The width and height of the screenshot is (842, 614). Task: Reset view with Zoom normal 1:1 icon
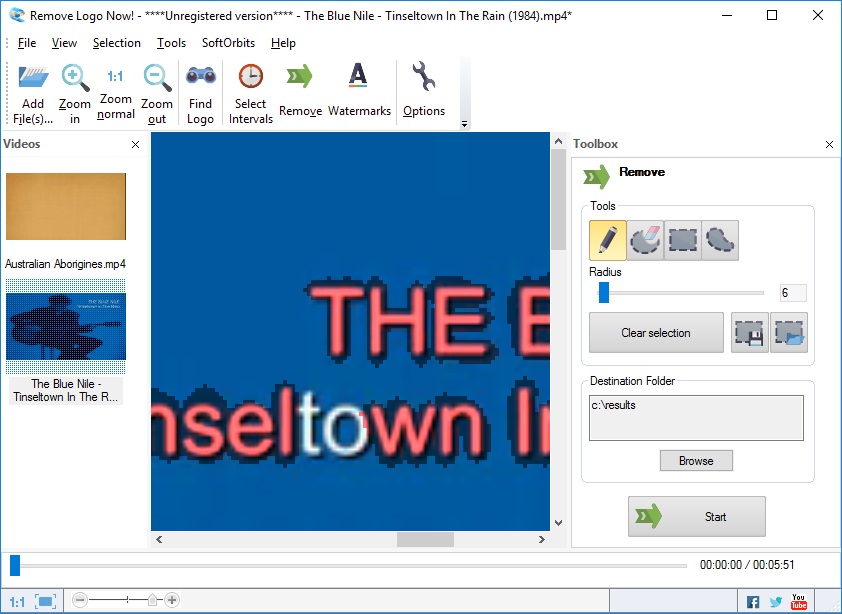(x=115, y=76)
